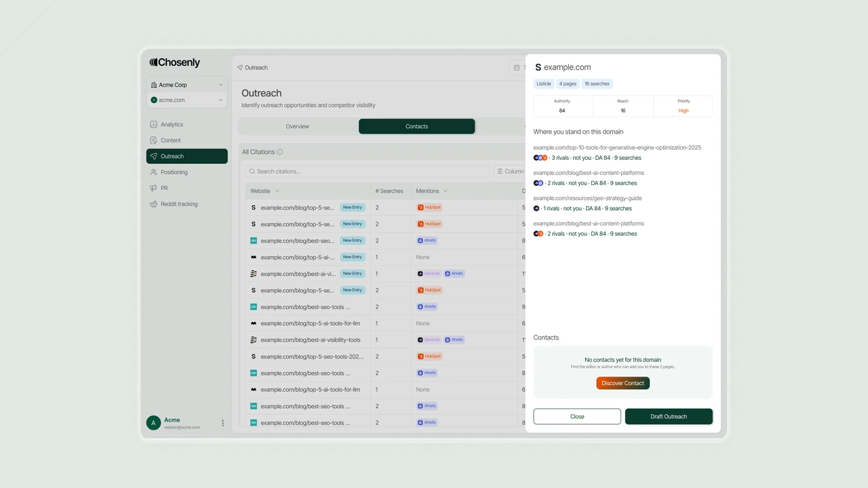Viewport: 868px width, 488px height.
Task: Click the New Entry badge on top-5-ai row
Action: click(353, 258)
